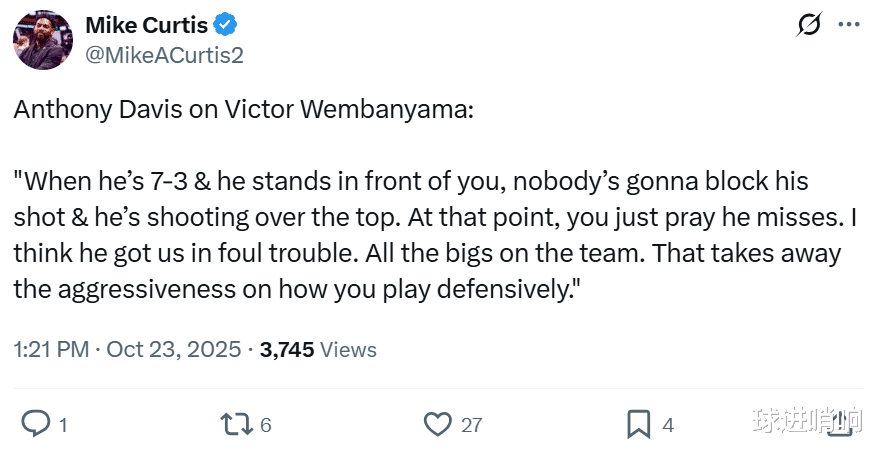Open the @MikeACurtis2 handle link

[165, 55]
